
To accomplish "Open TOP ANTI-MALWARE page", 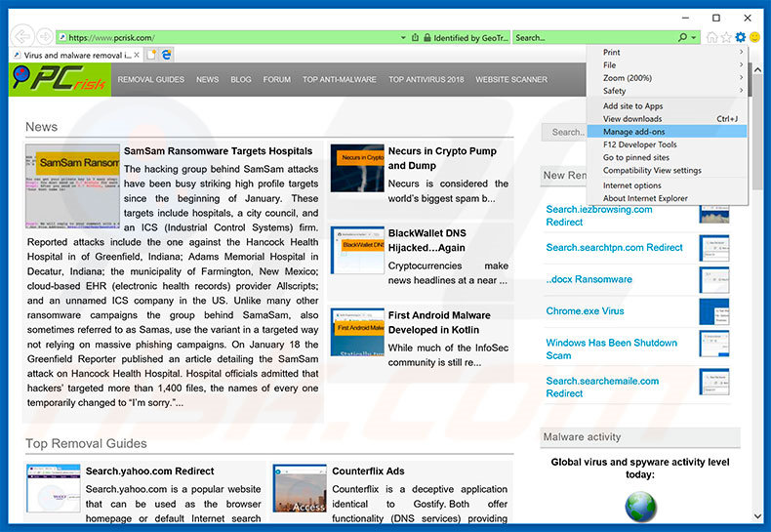I will coord(340,79).
